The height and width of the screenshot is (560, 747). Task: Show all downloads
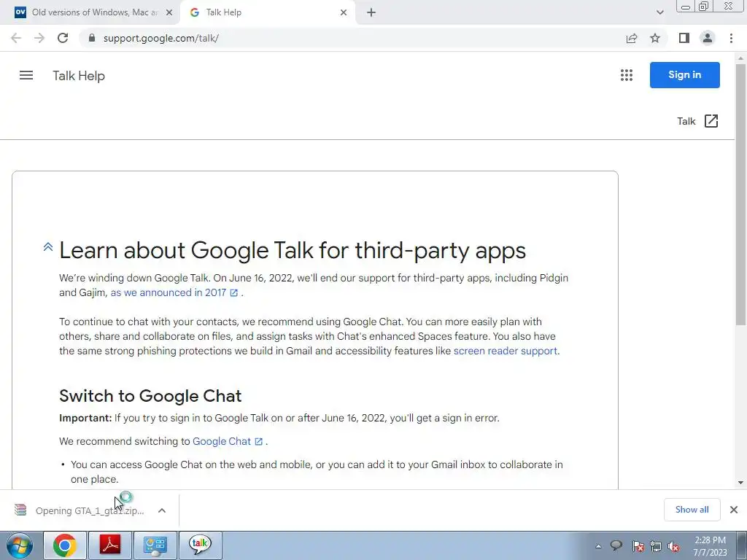coord(692,510)
